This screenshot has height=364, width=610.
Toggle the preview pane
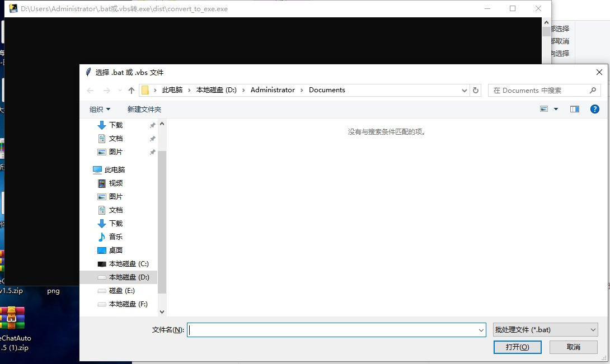(574, 109)
